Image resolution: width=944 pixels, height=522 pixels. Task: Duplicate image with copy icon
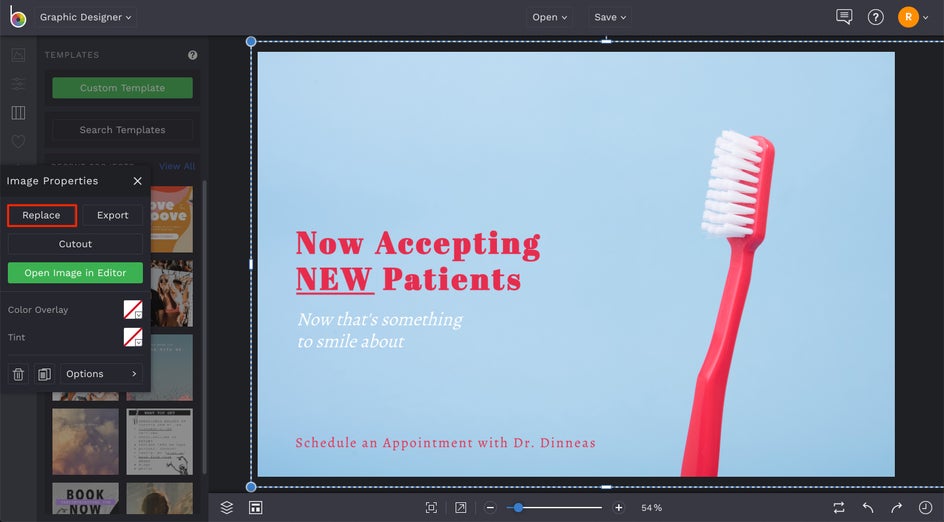click(44, 374)
